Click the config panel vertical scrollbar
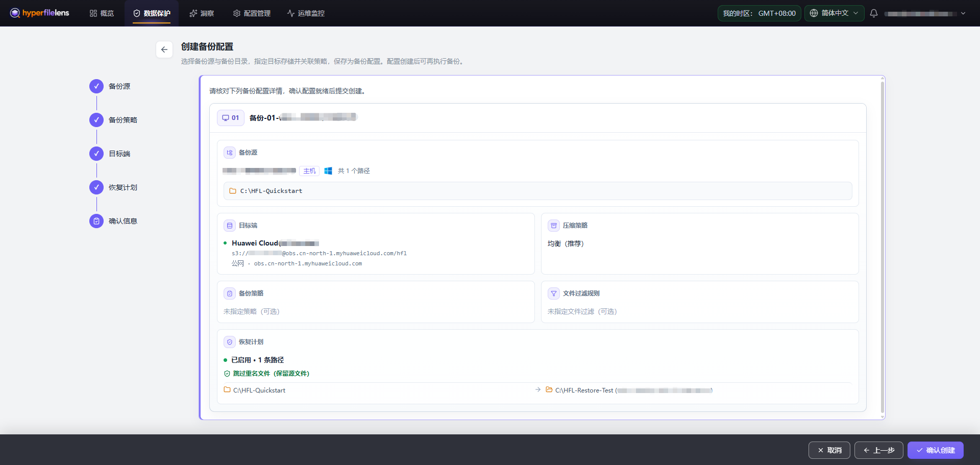Viewport: 980px width, 465px height. pyautogui.click(x=883, y=248)
